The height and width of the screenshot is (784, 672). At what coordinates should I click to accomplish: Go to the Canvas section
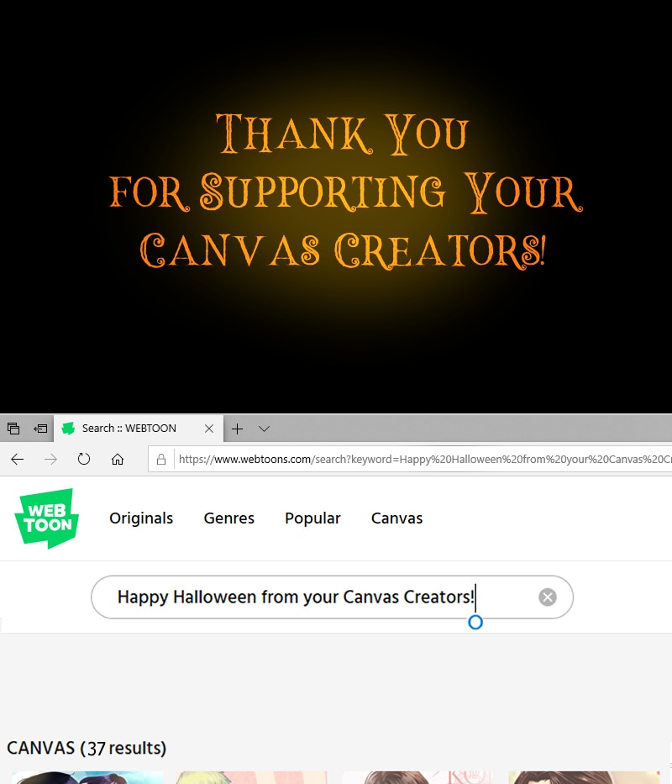click(x=396, y=518)
